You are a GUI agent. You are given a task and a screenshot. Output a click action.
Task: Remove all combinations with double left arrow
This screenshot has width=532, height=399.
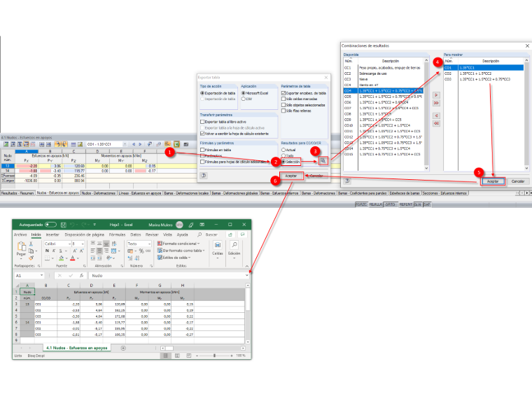coord(436,123)
